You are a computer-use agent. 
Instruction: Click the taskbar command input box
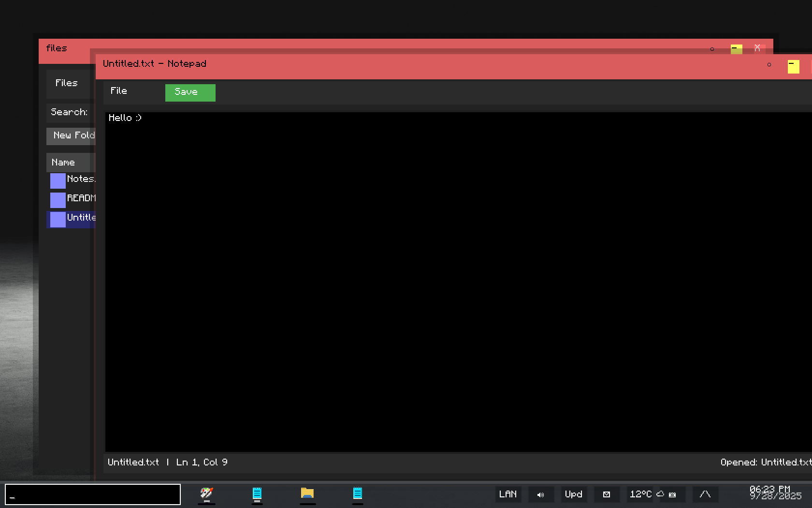pyautogui.click(x=93, y=494)
